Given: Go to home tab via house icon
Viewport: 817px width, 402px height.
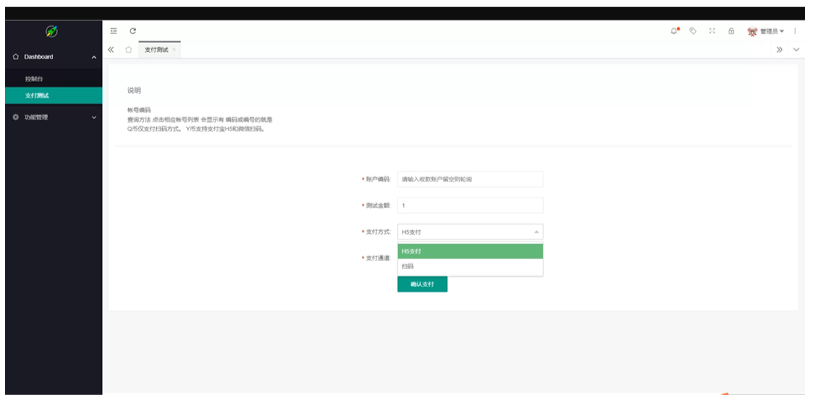Looking at the screenshot, I should pos(128,49).
